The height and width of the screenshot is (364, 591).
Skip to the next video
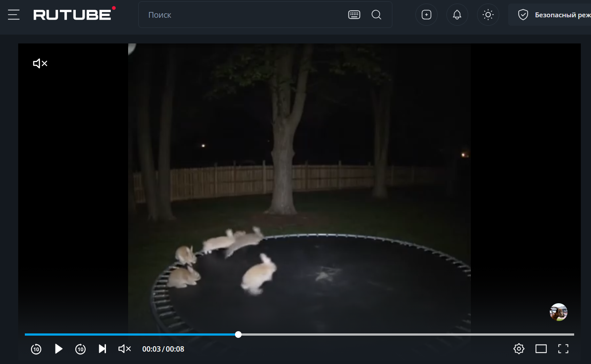102,349
